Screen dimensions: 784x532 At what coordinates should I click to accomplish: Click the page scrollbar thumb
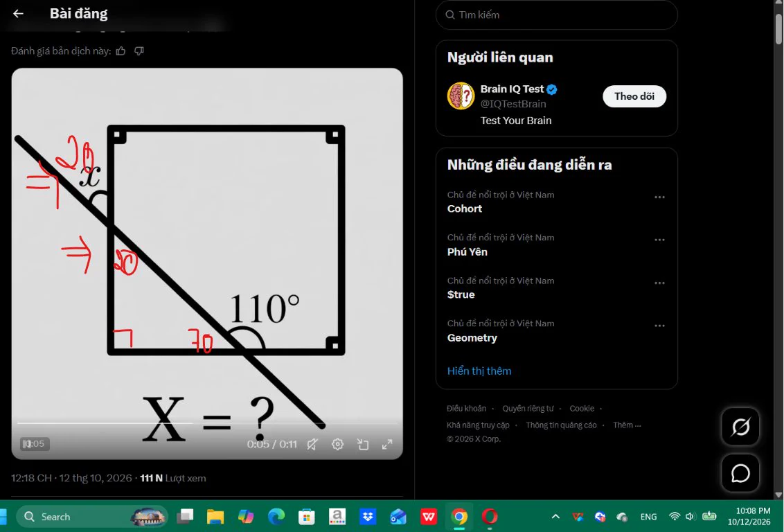[x=778, y=29]
